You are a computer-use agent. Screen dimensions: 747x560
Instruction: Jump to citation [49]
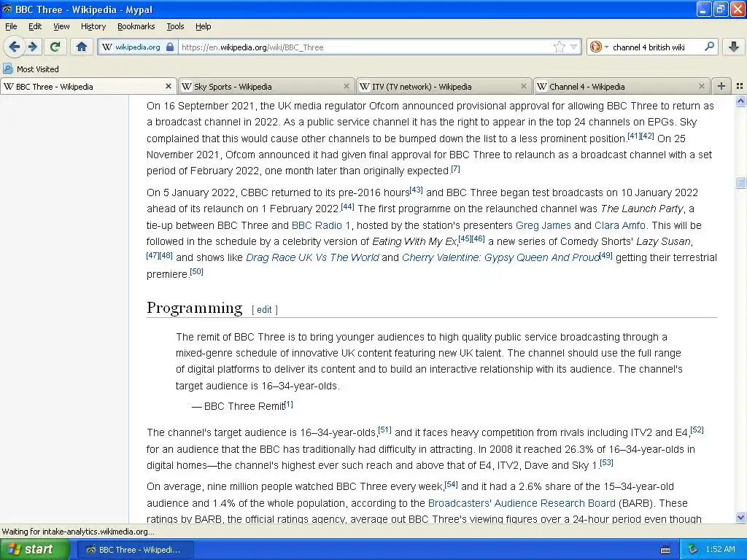605,255
